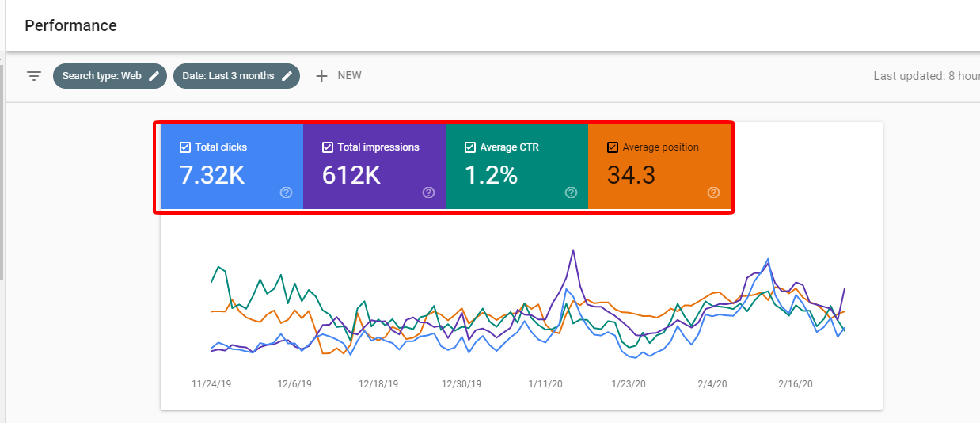This screenshot has width=980, height=423.
Task: Click pencil icon on Search type chip
Action: (x=154, y=76)
